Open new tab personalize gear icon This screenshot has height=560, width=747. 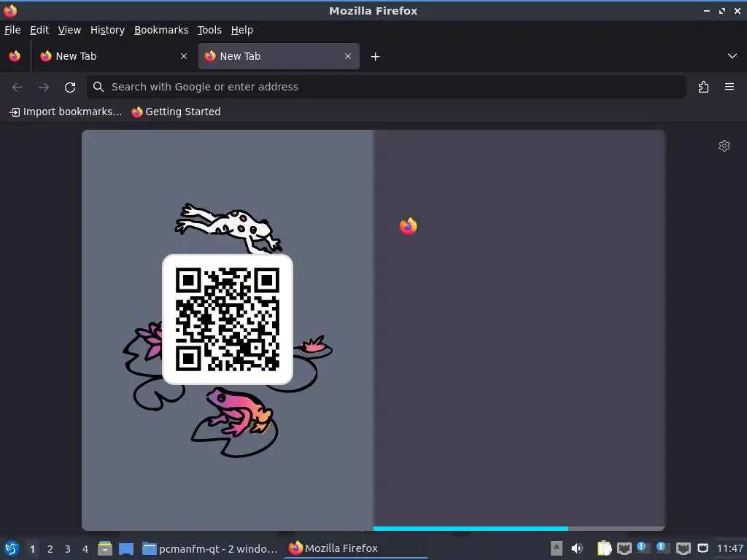(x=724, y=146)
